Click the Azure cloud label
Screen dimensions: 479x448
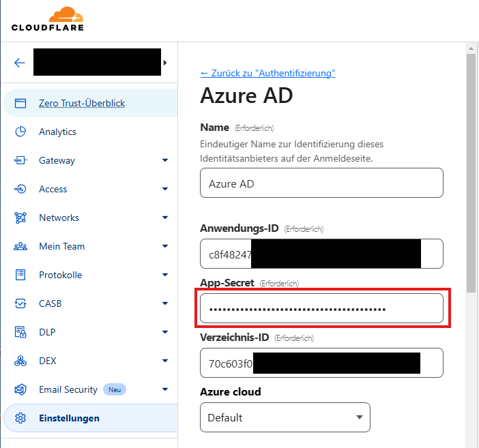(231, 392)
